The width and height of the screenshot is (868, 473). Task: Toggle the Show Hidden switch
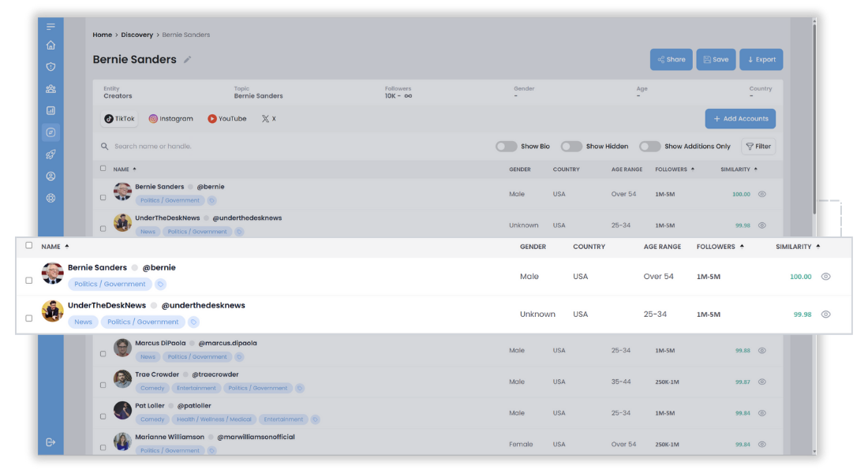pyautogui.click(x=571, y=147)
